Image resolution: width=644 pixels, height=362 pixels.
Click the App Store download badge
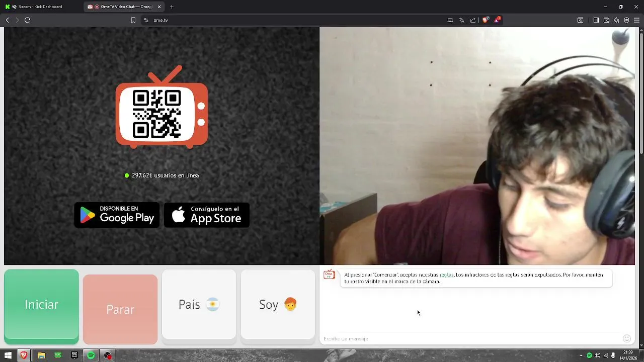pyautogui.click(x=207, y=215)
